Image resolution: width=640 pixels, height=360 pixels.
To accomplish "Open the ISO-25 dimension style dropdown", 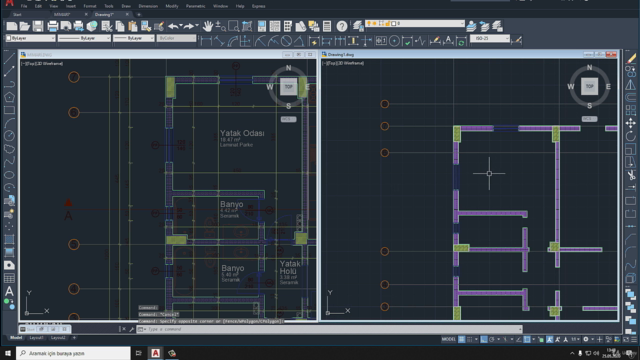I will 490,38.
